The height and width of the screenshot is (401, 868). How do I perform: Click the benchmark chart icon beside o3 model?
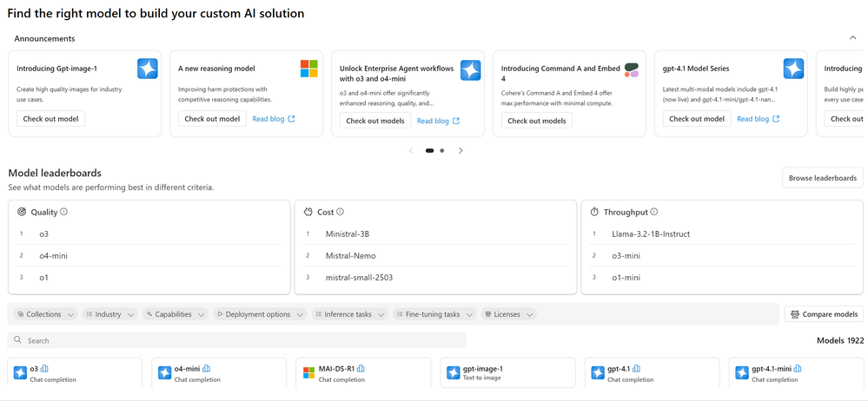click(x=45, y=369)
